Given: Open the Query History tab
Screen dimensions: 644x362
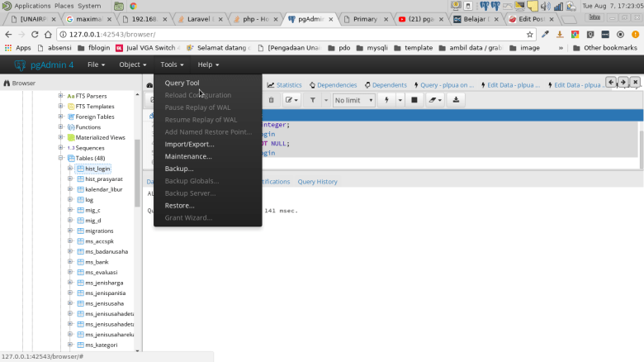Looking at the screenshot, I should pos(317,181).
